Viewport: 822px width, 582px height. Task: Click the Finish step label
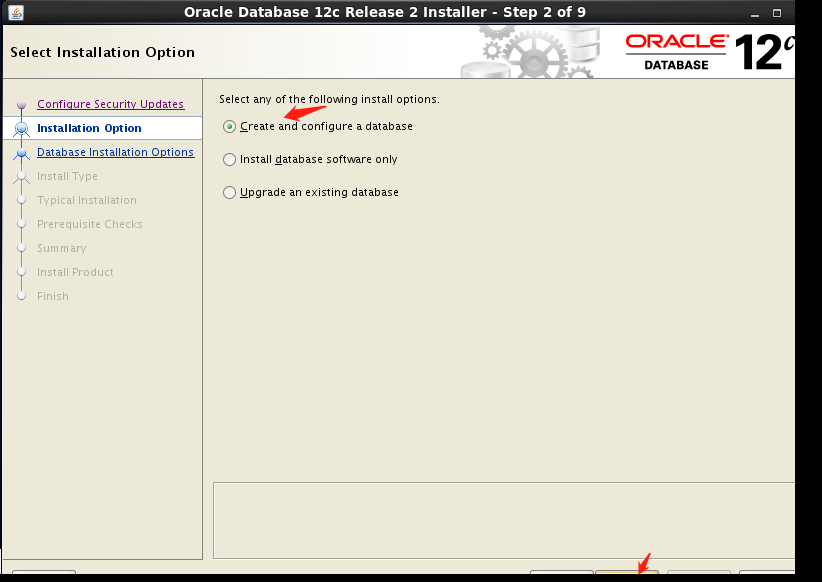52,296
